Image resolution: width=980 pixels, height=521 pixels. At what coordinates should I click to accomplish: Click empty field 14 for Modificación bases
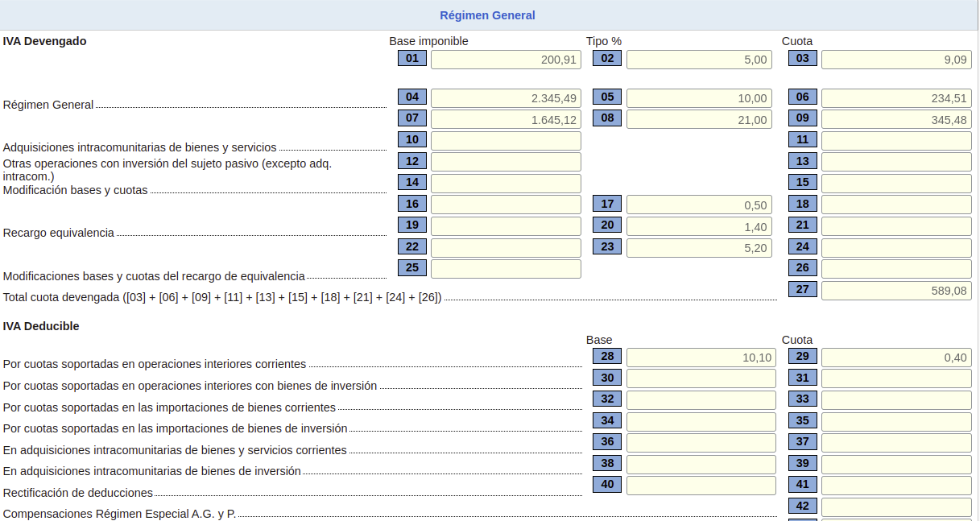pos(505,184)
